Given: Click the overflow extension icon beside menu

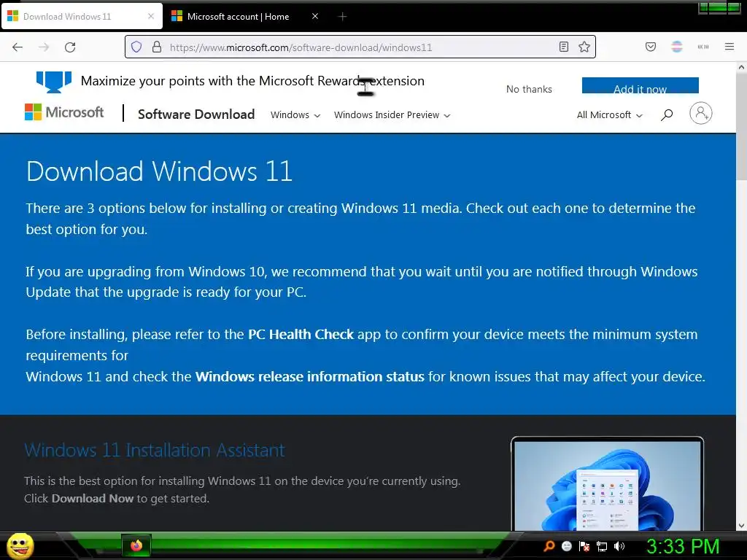Looking at the screenshot, I should [703, 47].
